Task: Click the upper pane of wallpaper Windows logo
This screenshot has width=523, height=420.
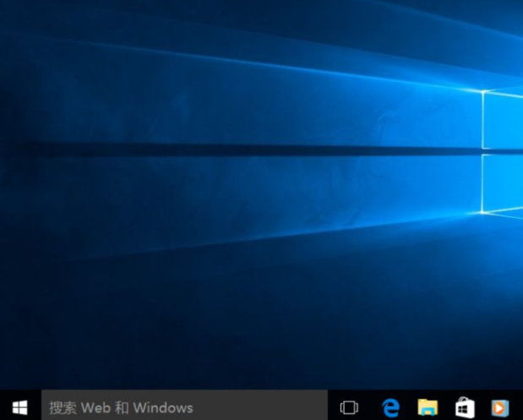Action: click(x=504, y=118)
